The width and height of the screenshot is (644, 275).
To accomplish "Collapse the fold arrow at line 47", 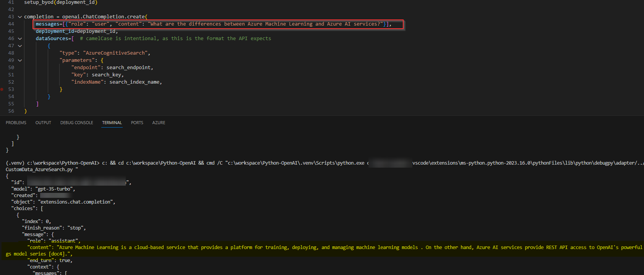I will coord(20,46).
